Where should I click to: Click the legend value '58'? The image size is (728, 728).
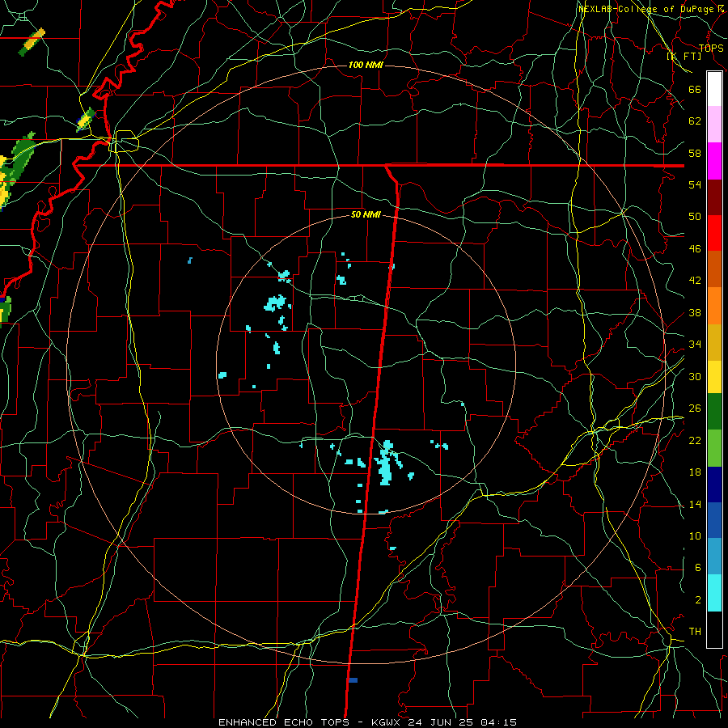[695, 153]
